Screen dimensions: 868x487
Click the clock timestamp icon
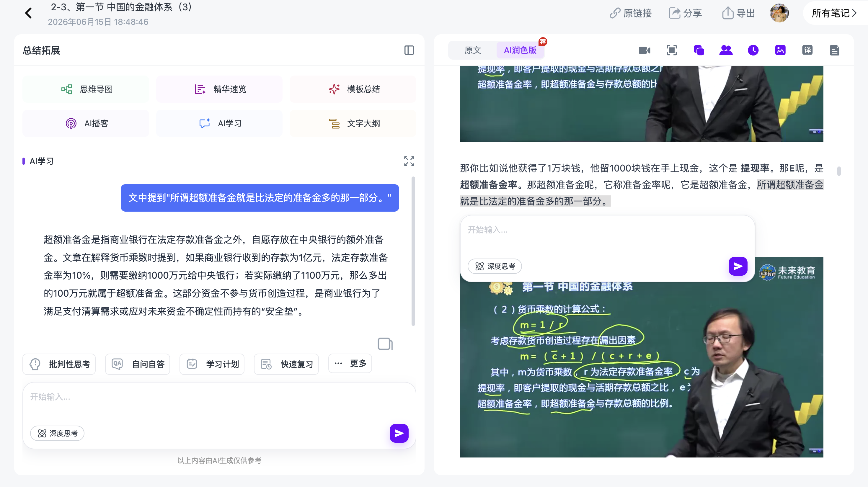(x=753, y=50)
